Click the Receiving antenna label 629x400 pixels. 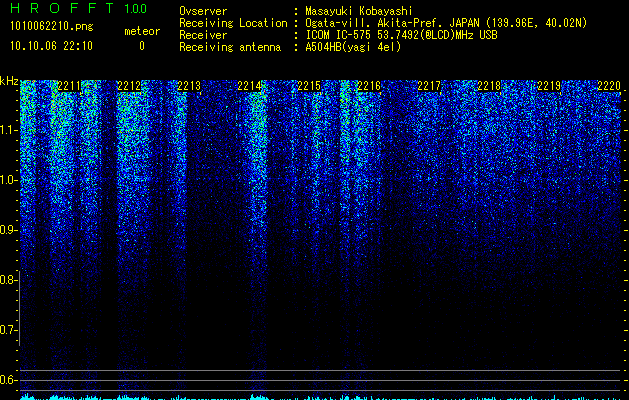click(x=230, y=47)
